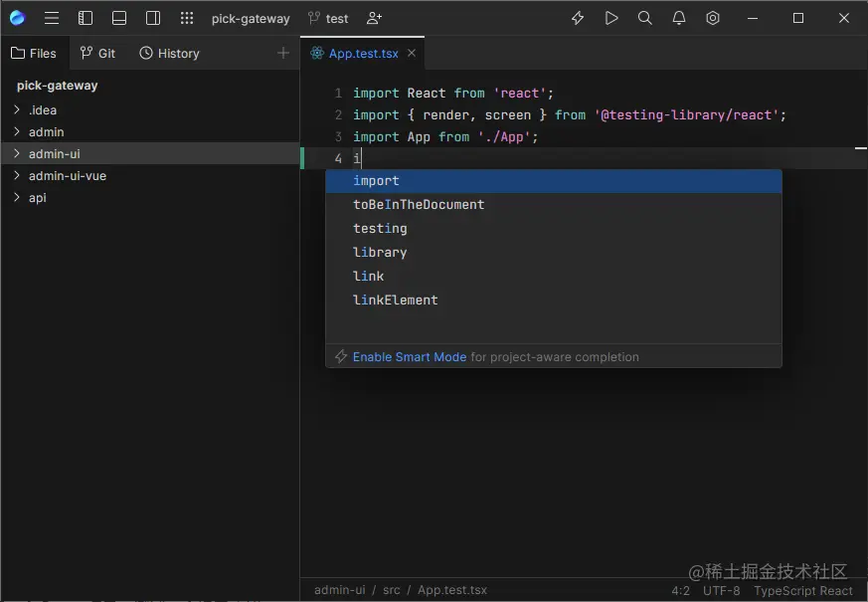Viewport: 868px width, 602px height.
Task: Select the admin-ui-vue folder name
Action: click(x=68, y=175)
